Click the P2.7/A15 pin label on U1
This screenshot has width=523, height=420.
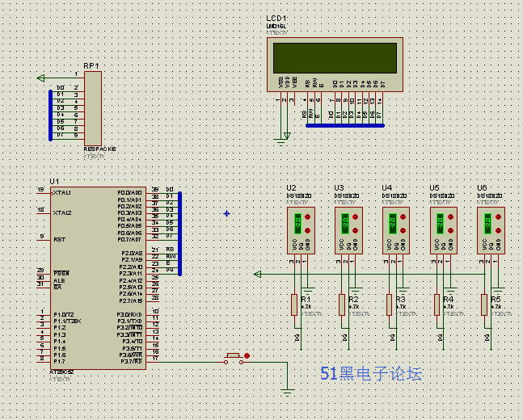pyautogui.click(x=131, y=300)
